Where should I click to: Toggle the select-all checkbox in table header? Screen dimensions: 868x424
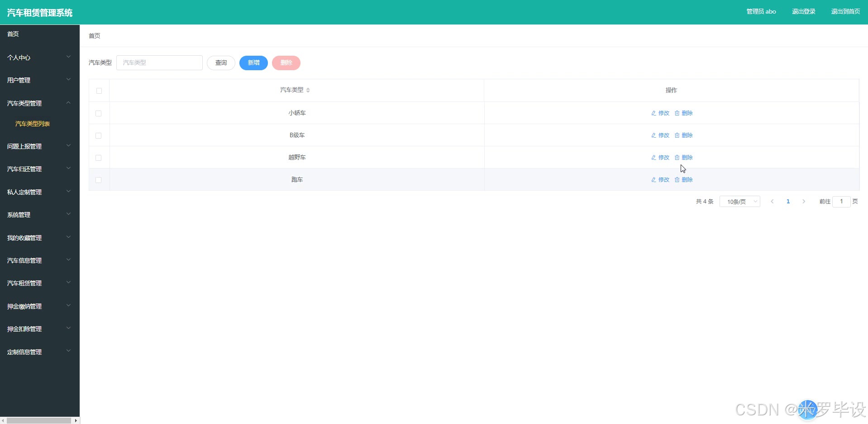coord(99,91)
